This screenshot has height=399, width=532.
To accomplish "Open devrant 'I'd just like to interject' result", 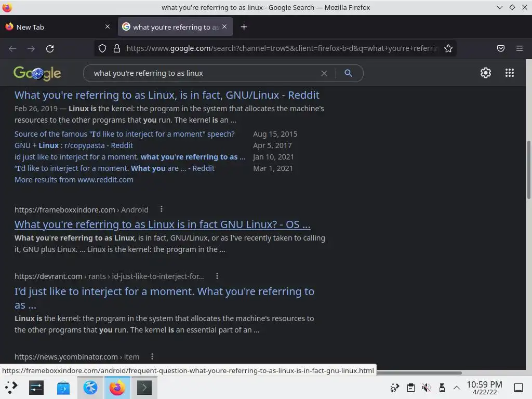I will pyautogui.click(x=164, y=298).
